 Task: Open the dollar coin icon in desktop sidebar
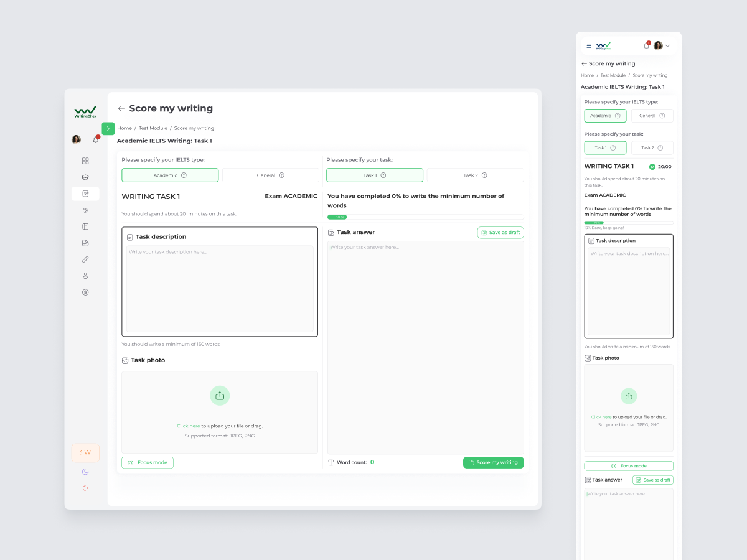pos(85,292)
